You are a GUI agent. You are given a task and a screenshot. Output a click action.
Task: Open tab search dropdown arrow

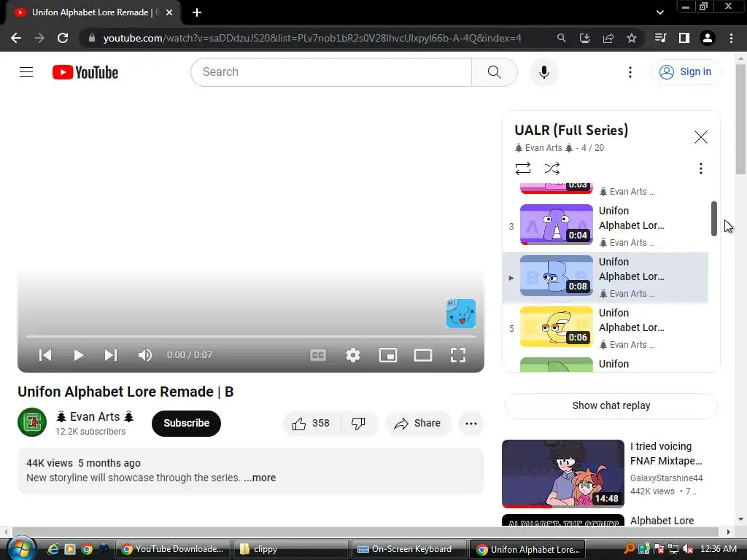tap(659, 13)
